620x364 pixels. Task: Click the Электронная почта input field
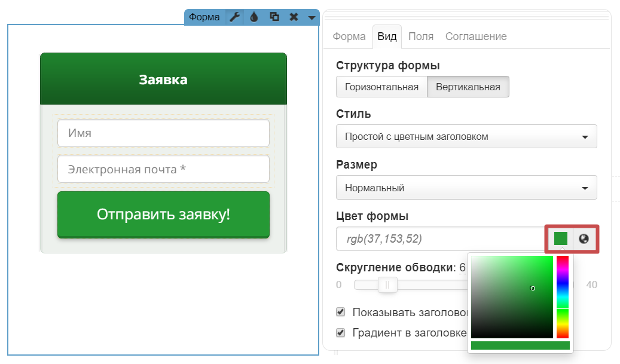(163, 169)
